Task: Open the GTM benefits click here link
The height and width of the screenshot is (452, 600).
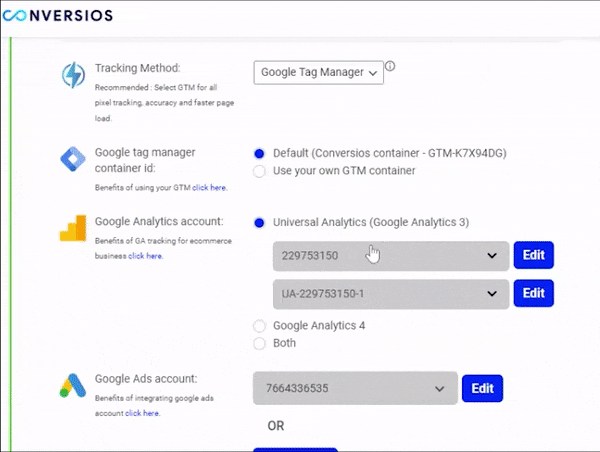Action: tap(209, 188)
